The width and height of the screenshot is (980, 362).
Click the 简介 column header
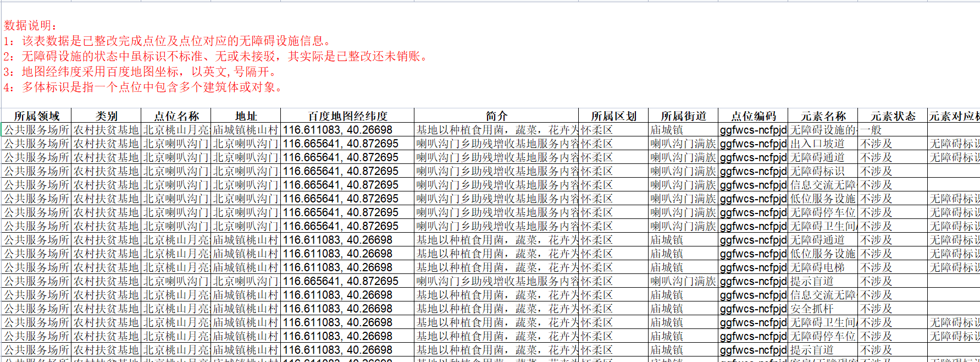pos(496,116)
